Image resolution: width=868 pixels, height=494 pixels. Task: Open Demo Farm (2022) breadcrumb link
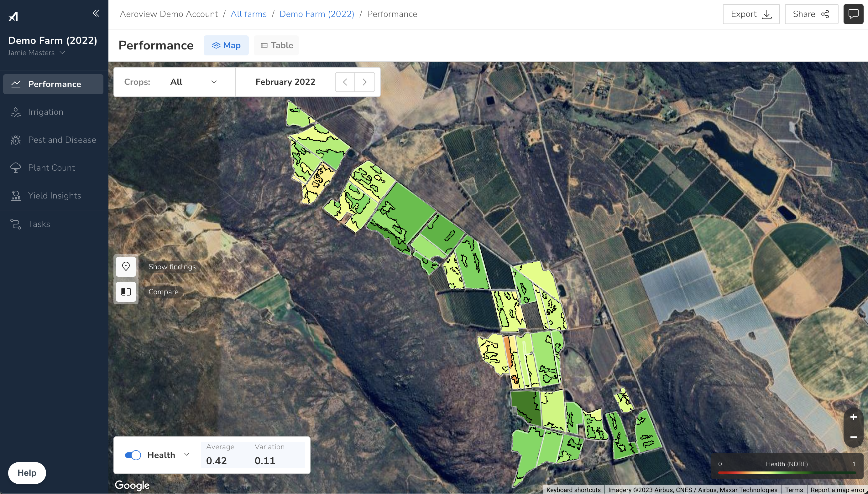click(317, 14)
